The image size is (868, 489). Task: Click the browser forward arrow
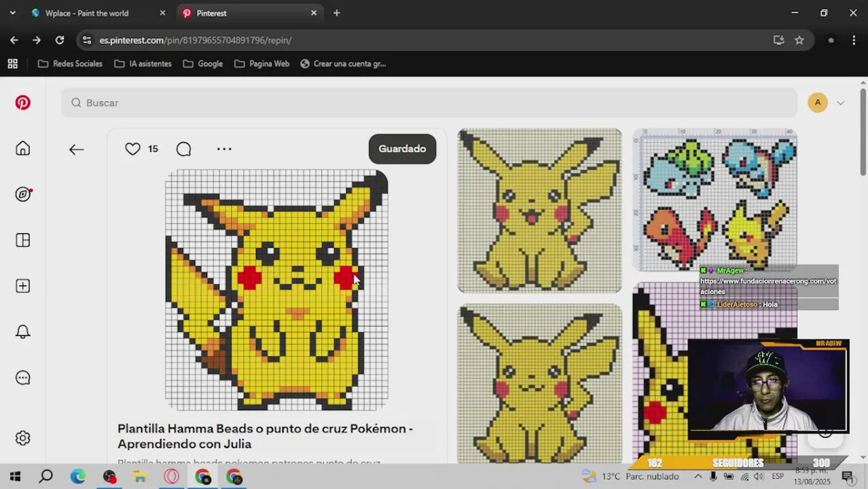coord(37,40)
